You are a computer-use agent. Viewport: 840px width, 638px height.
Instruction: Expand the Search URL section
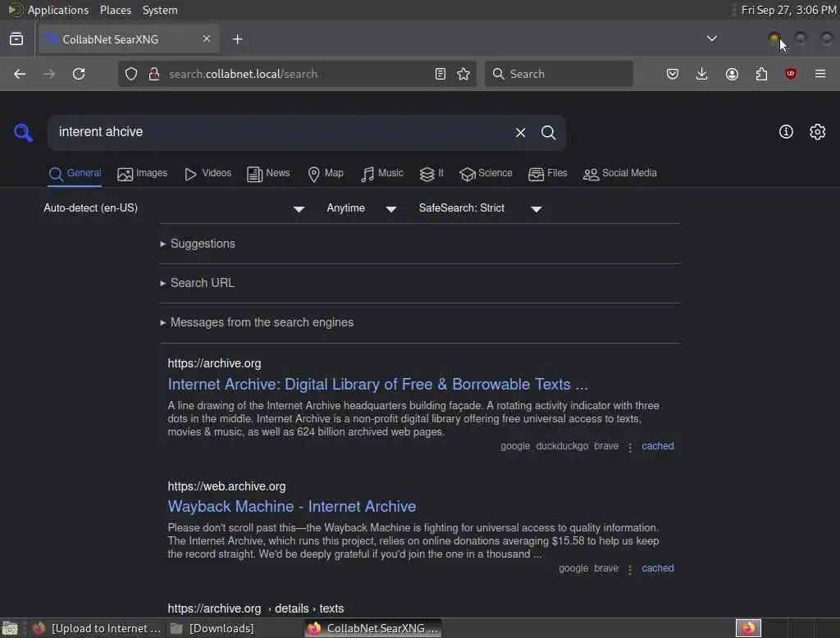[x=197, y=283]
